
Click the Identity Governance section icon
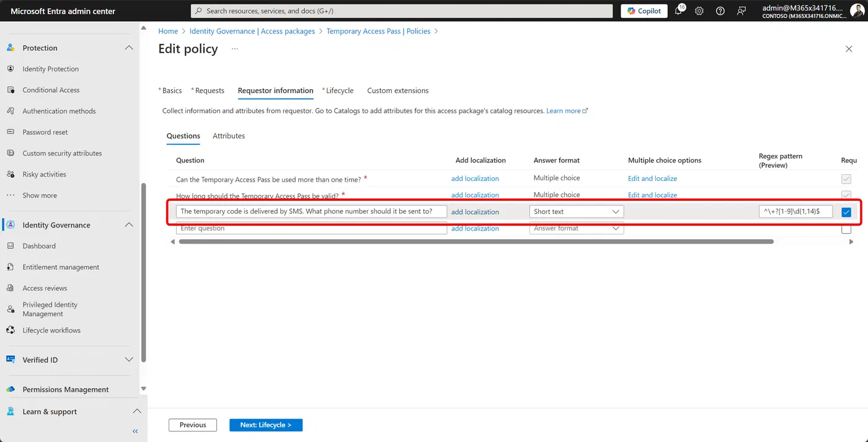[11, 225]
